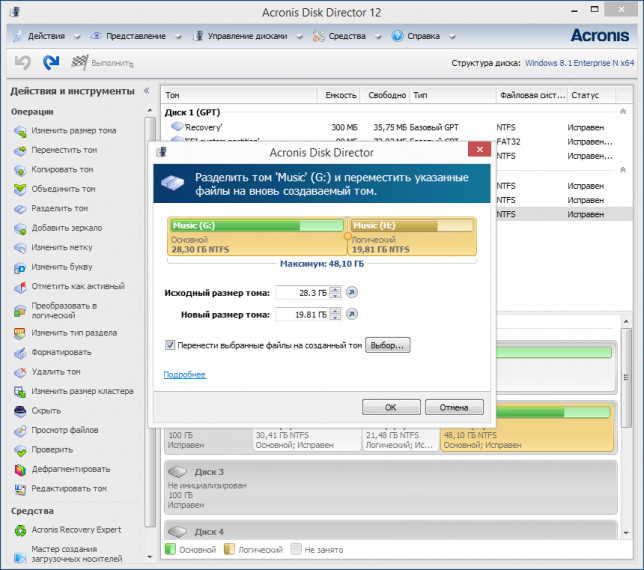Image resolution: width=644 pixels, height=570 pixels.
Task: Open the Справка menu
Action: [x=423, y=36]
